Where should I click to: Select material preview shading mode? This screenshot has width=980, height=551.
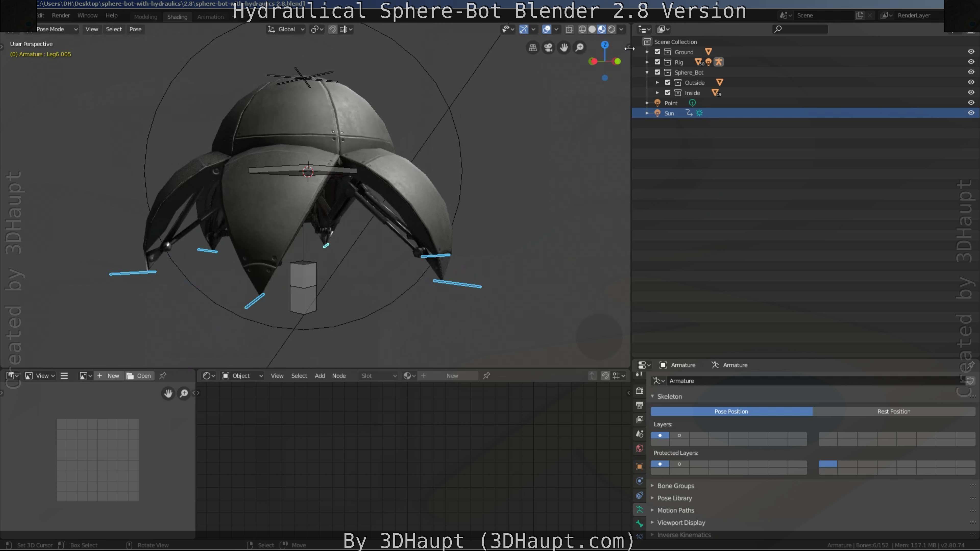[602, 29]
